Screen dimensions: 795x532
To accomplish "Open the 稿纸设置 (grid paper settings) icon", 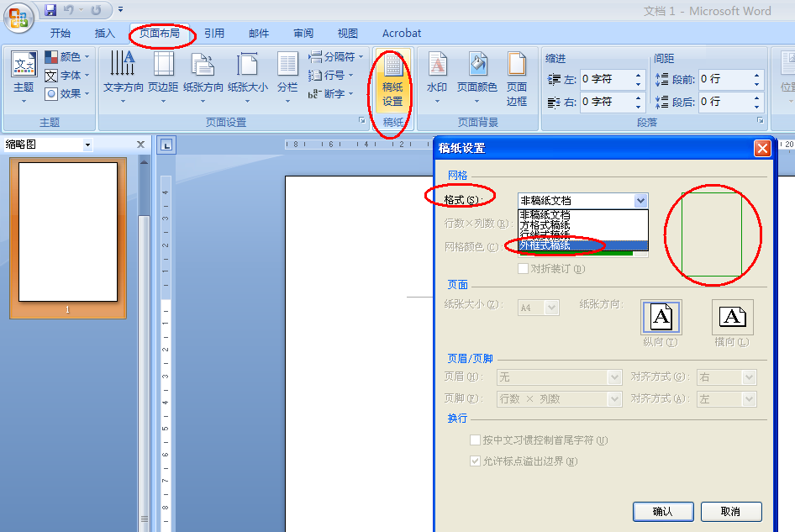I will pyautogui.click(x=392, y=80).
